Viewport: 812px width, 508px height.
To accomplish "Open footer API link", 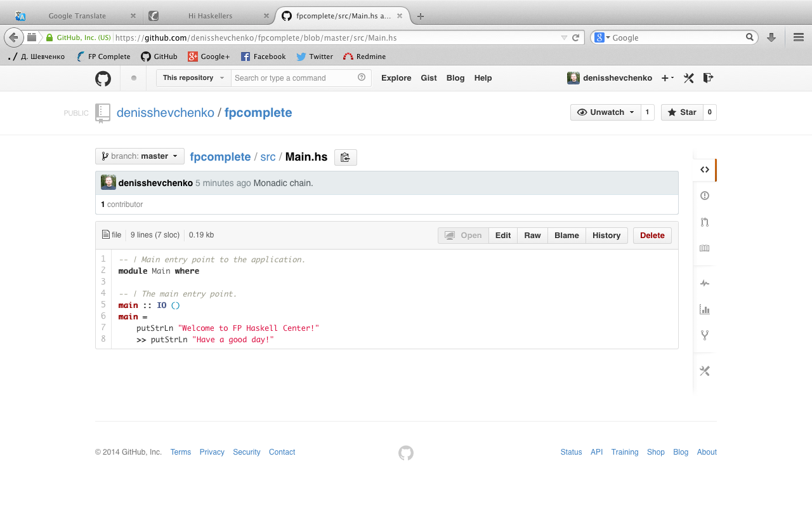I will coord(596,452).
